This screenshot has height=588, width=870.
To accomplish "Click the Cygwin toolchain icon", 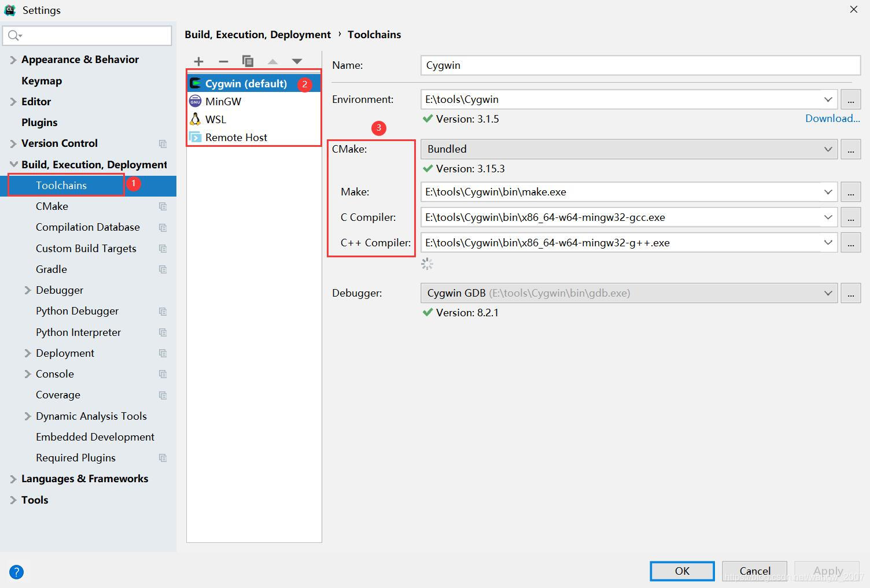I will click(196, 83).
